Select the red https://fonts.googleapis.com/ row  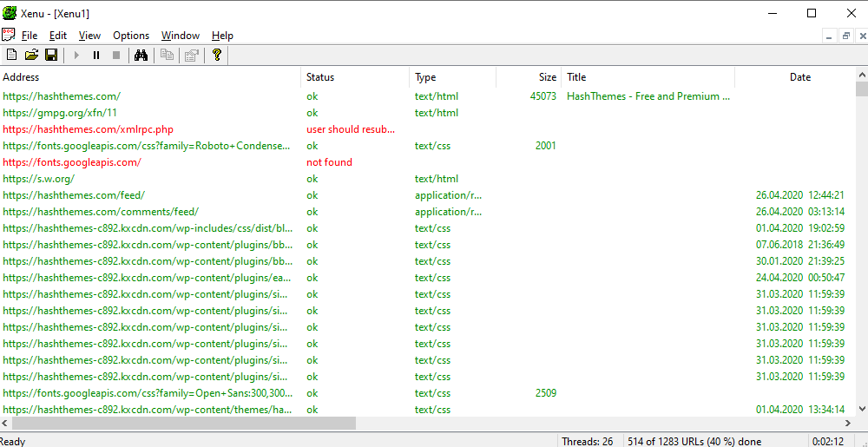coord(428,162)
